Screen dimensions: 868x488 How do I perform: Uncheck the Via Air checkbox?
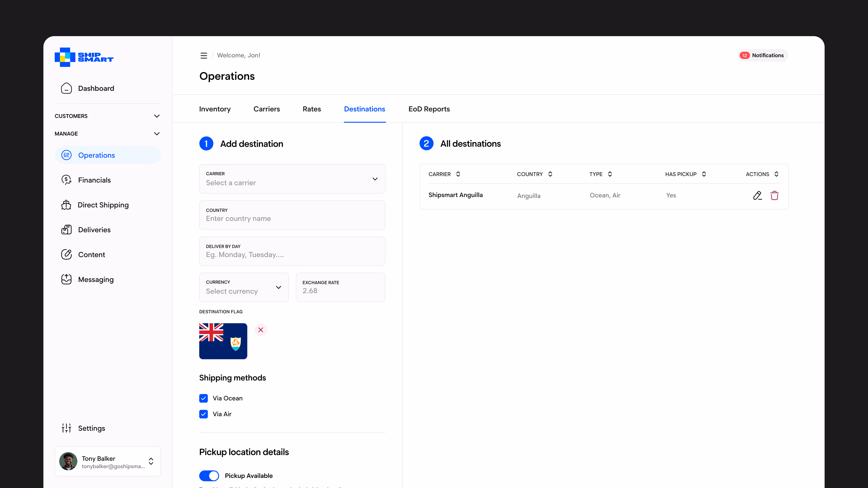[x=203, y=414]
